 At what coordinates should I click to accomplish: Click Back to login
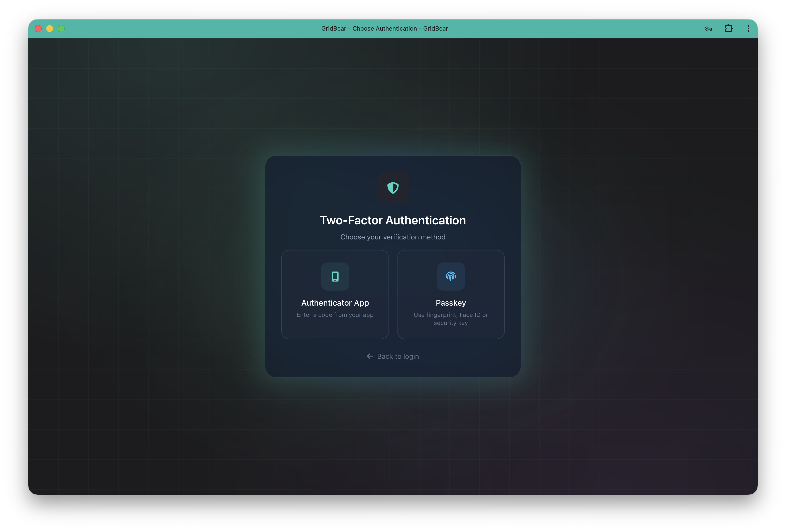398,356
